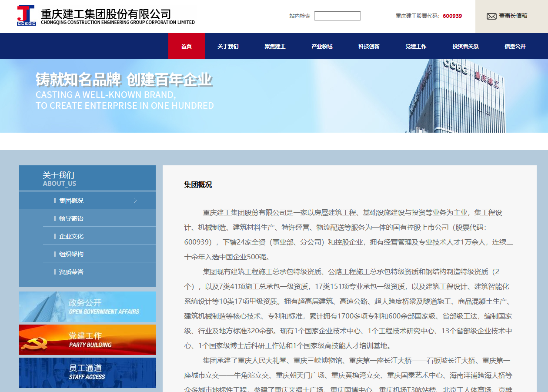This screenshot has height=392, width=548.
Task: Click the 政务公开 banner image
Action: (x=87, y=307)
